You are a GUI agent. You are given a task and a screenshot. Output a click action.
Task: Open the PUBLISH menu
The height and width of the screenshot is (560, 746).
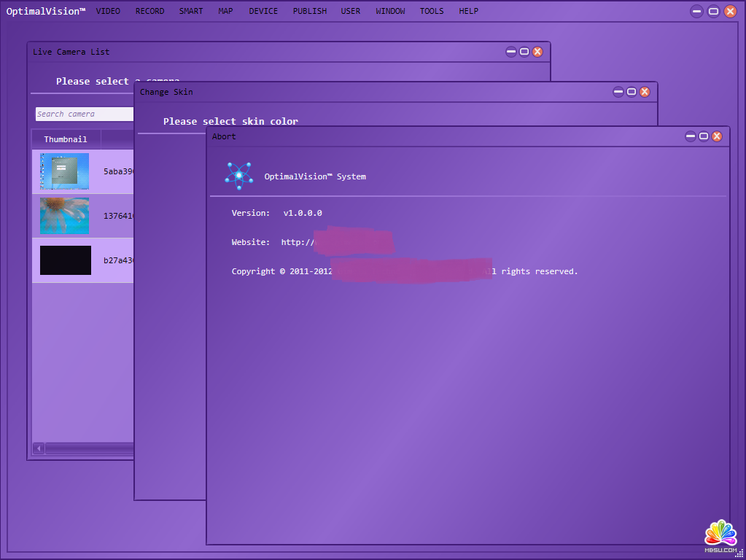[310, 11]
